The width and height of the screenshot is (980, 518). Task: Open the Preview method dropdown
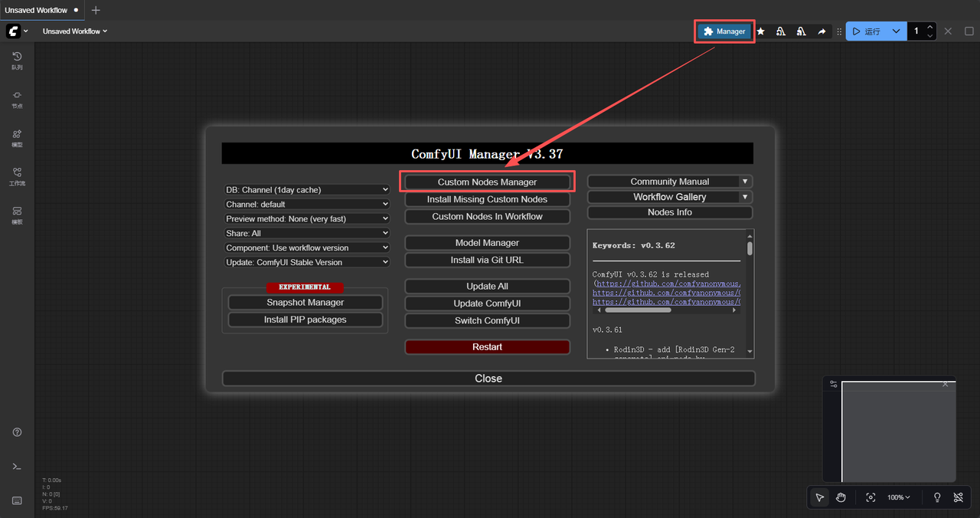(x=307, y=219)
